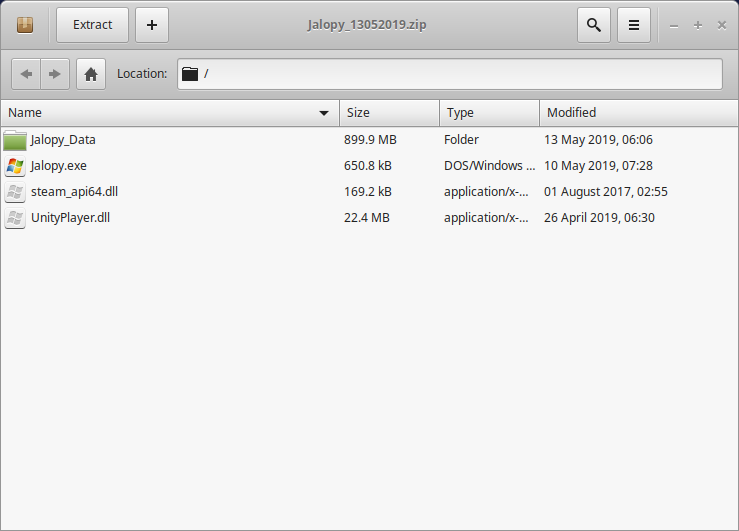The height and width of the screenshot is (531, 739).
Task: Select the steam_api64.dll file icon
Action: tap(15, 192)
